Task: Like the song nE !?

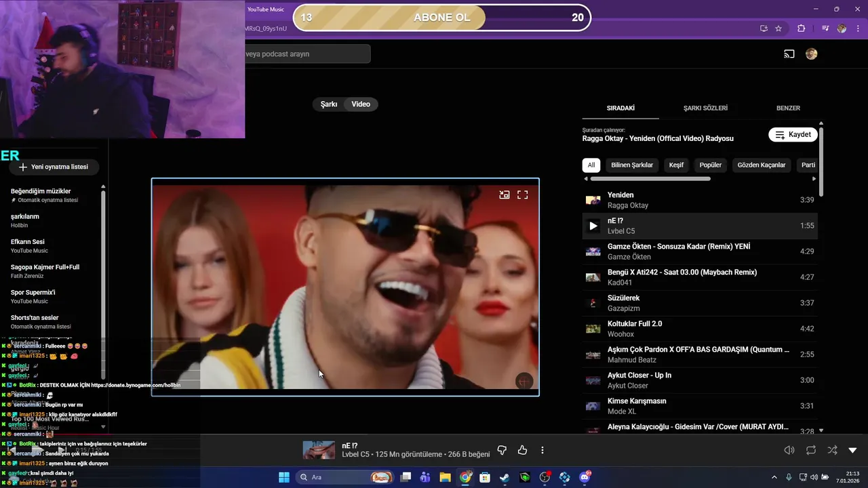Action: click(x=523, y=450)
